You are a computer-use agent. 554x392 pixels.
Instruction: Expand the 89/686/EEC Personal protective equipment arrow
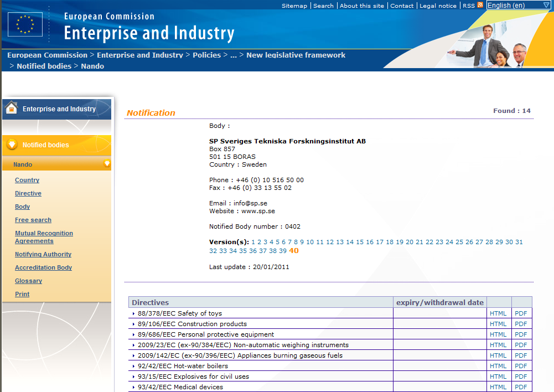point(133,335)
